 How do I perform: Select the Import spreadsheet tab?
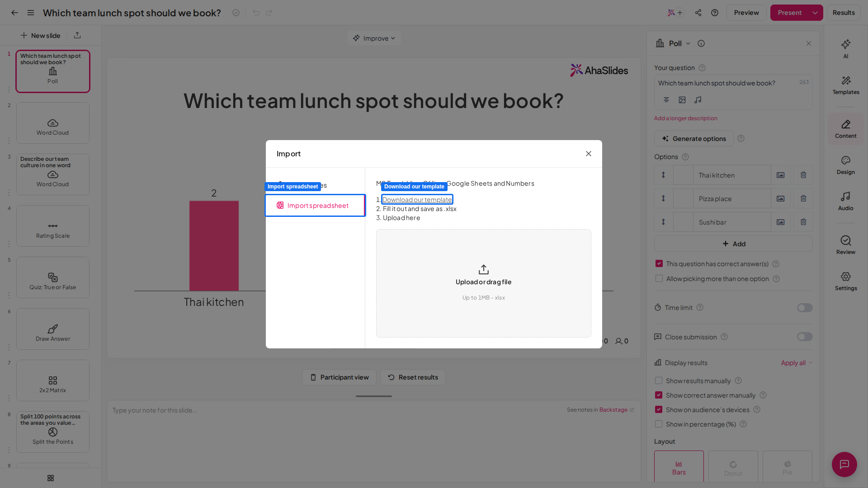click(315, 206)
